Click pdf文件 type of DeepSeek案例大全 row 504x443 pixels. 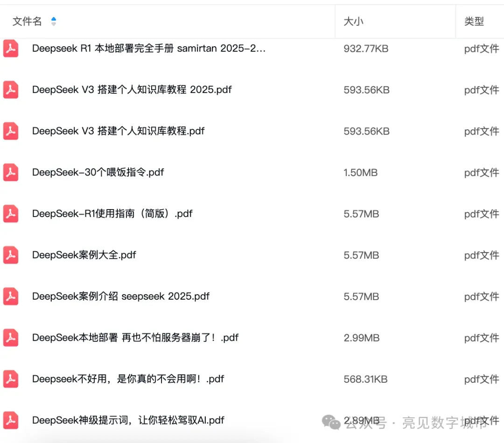coord(482,255)
